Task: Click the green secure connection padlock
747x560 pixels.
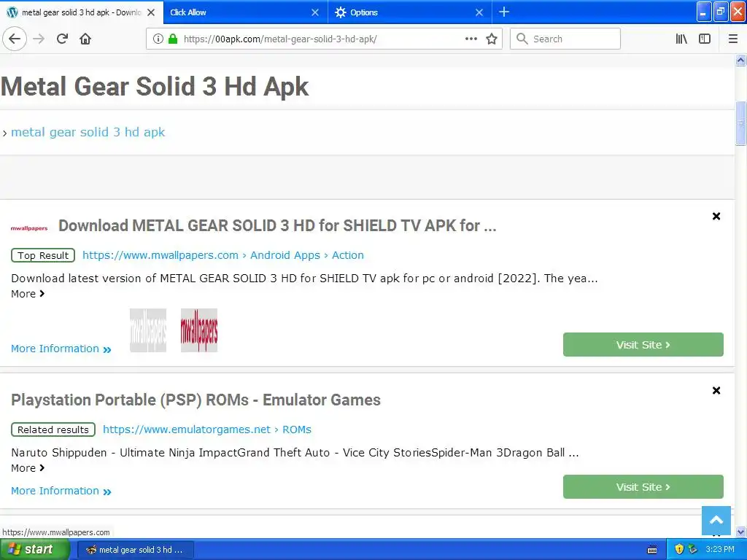Action: pyautogui.click(x=173, y=39)
